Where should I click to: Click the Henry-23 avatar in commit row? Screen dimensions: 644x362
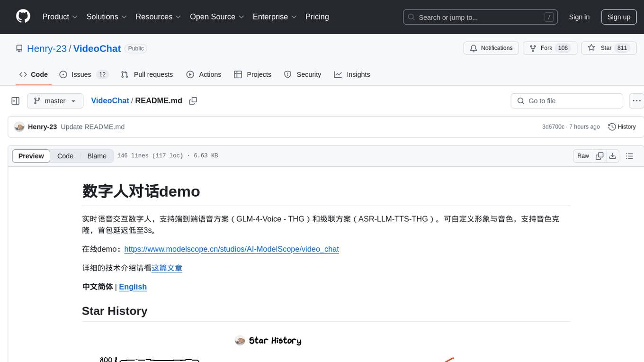pyautogui.click(x=19, y=127)
